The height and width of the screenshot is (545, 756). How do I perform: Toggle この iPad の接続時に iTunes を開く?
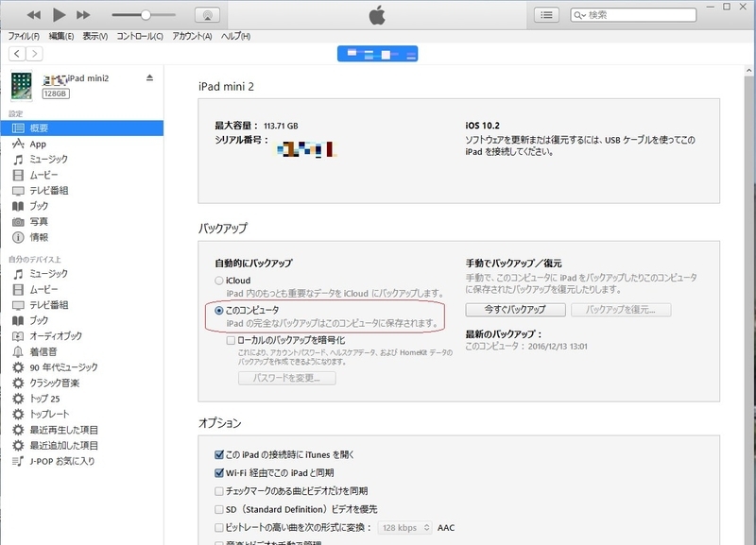[219, 454]
